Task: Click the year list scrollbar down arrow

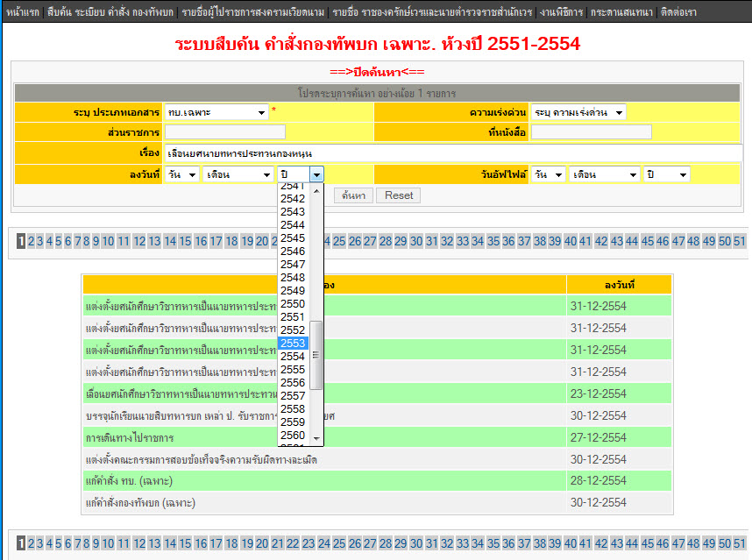Action: [316, 438]
